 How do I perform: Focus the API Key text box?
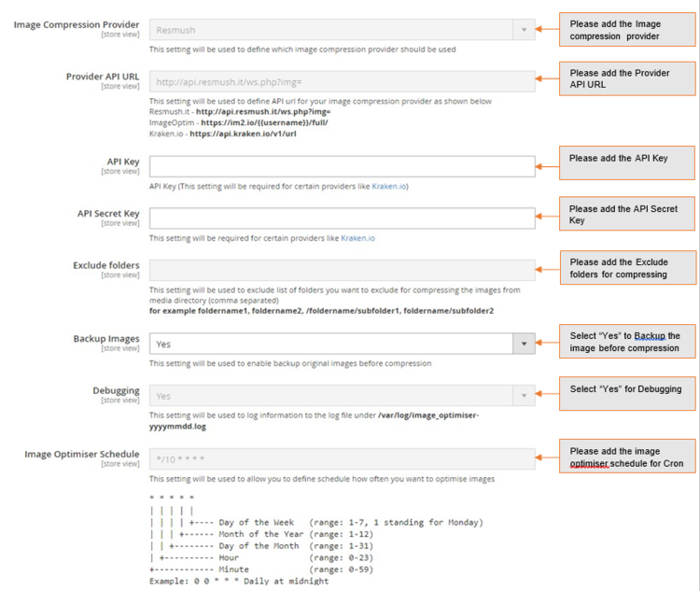click(x=342, y=167)
